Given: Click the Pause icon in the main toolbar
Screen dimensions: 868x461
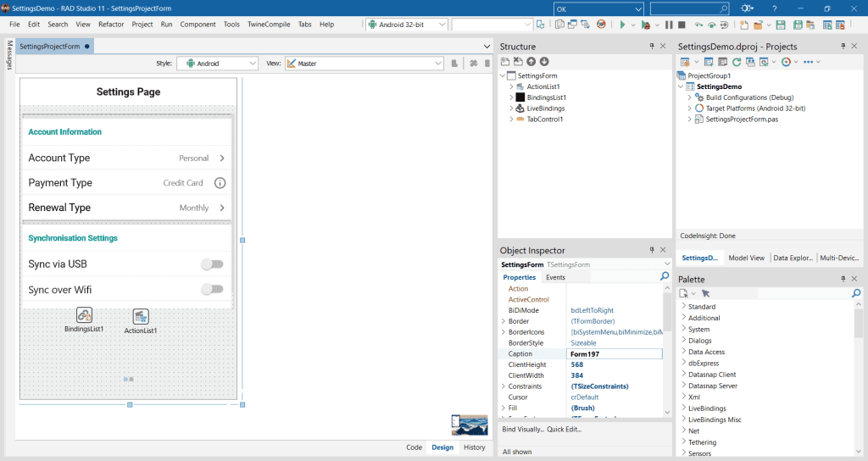Looking at the screenshot, I should pos(670,25).
